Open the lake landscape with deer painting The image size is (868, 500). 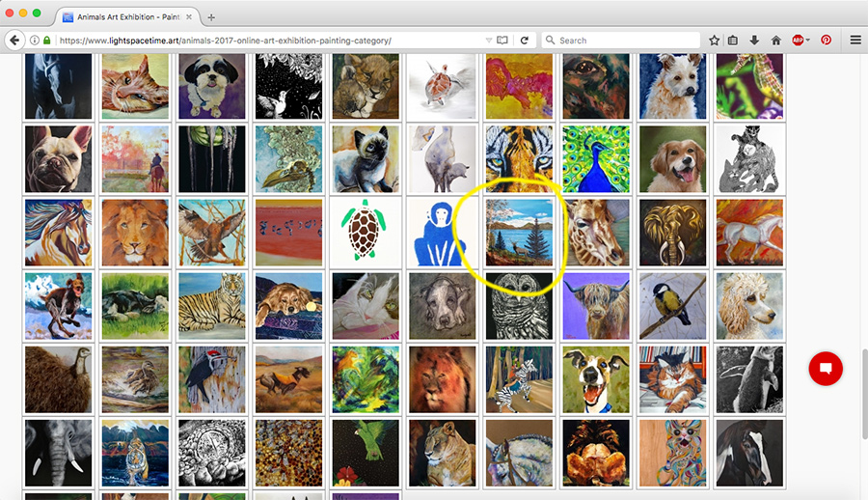pyautogui.click(x=519, y=233)
